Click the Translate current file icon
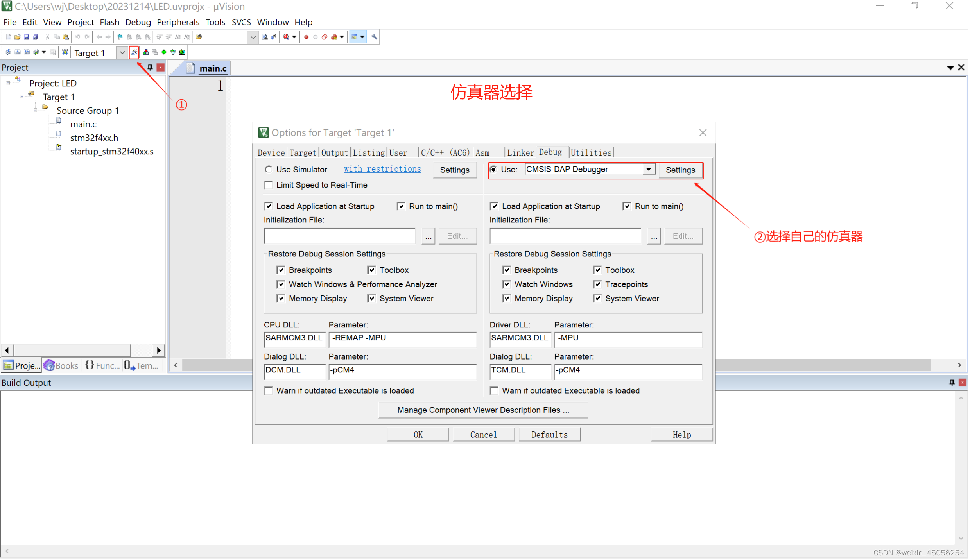 pos(8,52)
